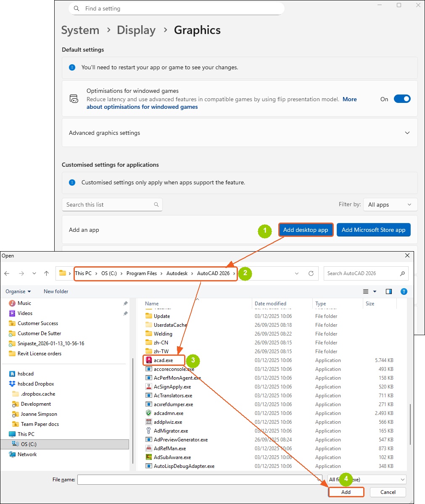Screen dimensions: 425x504
Task: Click the Forward arrow in Open dialog
Action: point(21,273)
